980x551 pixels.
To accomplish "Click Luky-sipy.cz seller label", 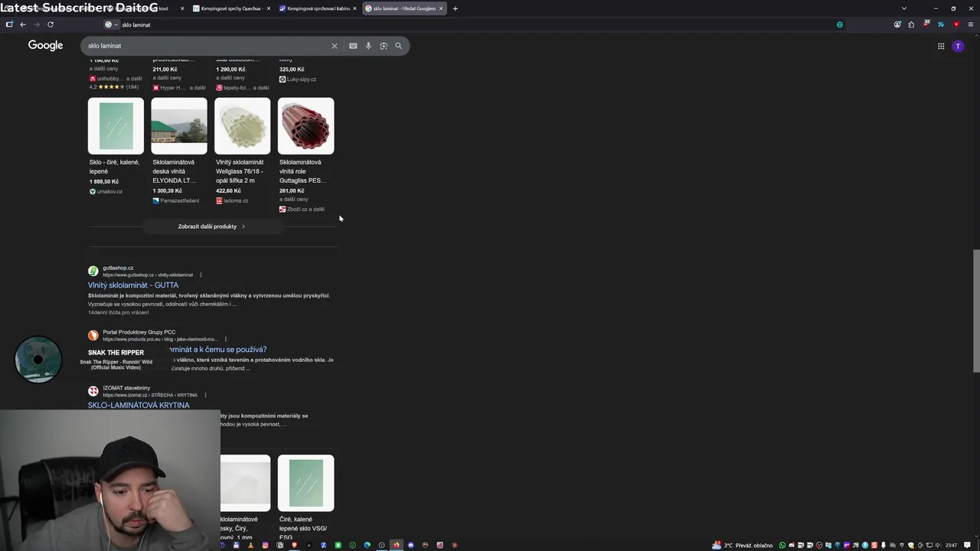I will 302,80.
